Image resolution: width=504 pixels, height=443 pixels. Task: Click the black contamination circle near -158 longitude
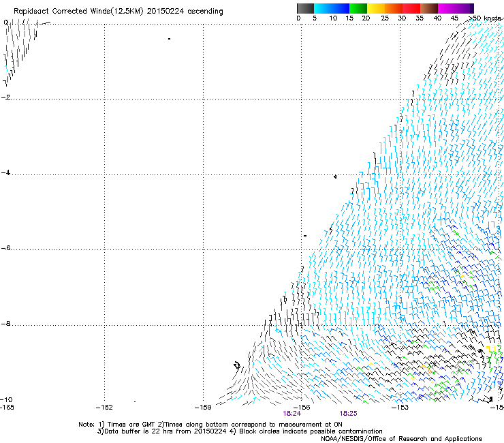click(x=237, y=365)
